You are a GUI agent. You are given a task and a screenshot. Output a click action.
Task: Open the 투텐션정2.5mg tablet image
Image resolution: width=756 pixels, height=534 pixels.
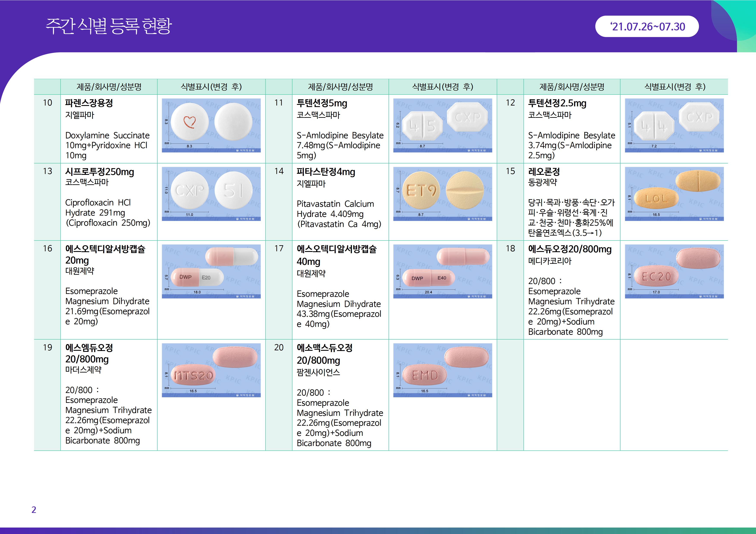click(674, 125)
